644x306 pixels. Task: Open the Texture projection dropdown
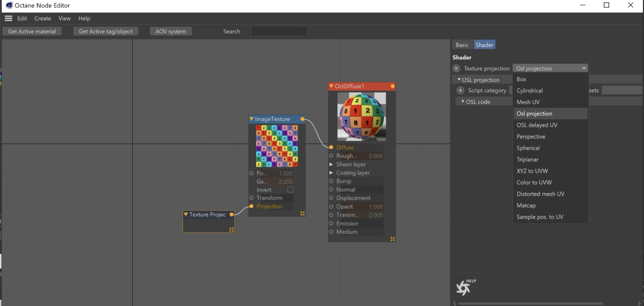pyautogui.click(x=550, y=68)
